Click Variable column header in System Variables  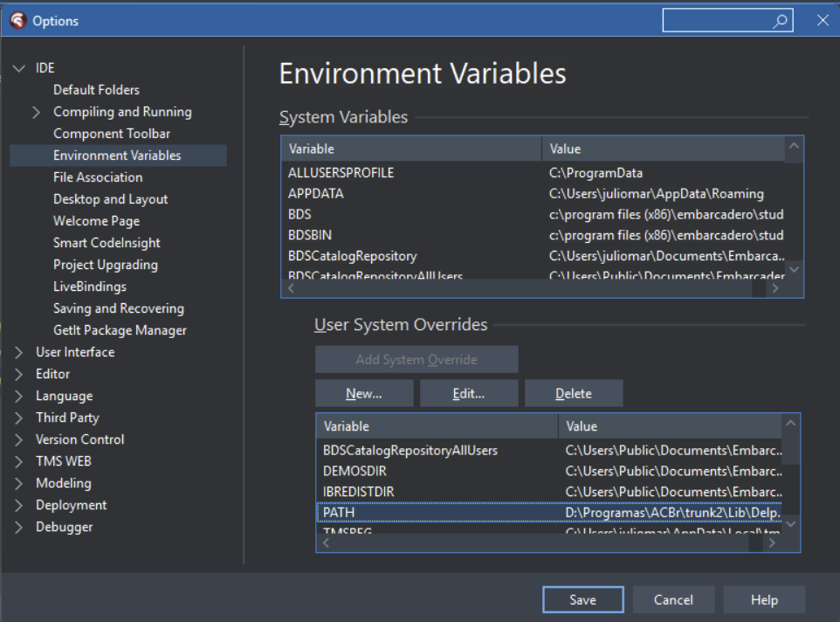[411, 149]
